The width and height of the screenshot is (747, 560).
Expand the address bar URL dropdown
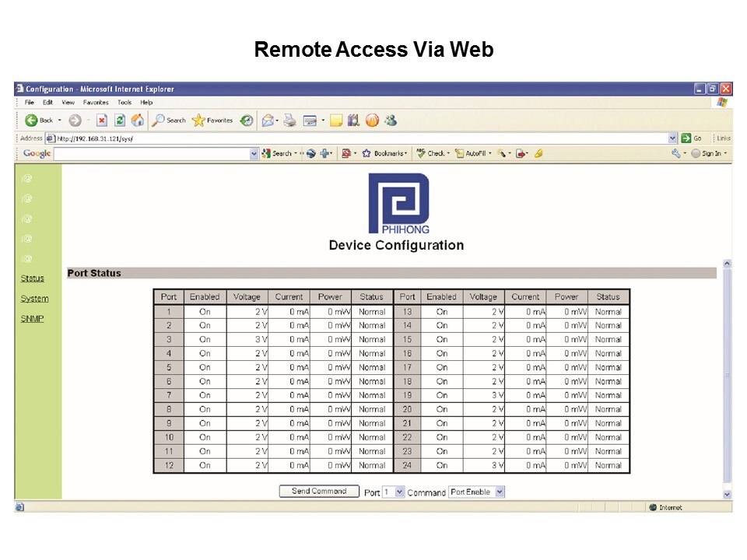[x=673, y=138]
